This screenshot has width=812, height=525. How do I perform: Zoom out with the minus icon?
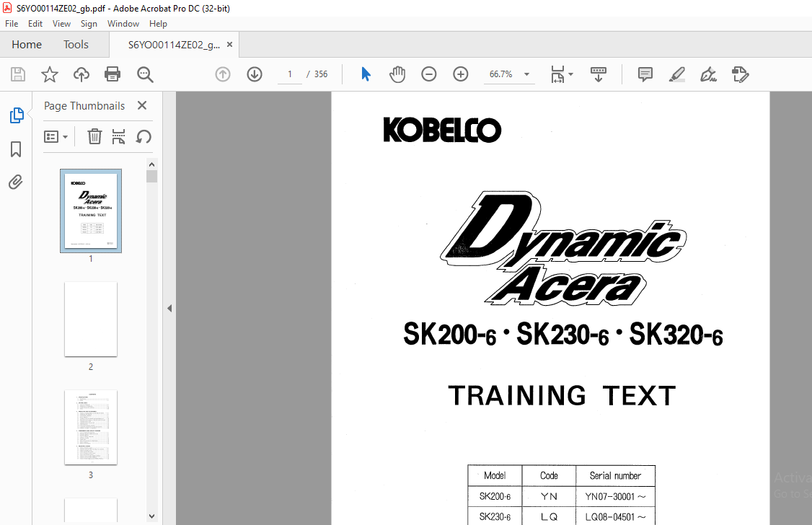point(429,74)
